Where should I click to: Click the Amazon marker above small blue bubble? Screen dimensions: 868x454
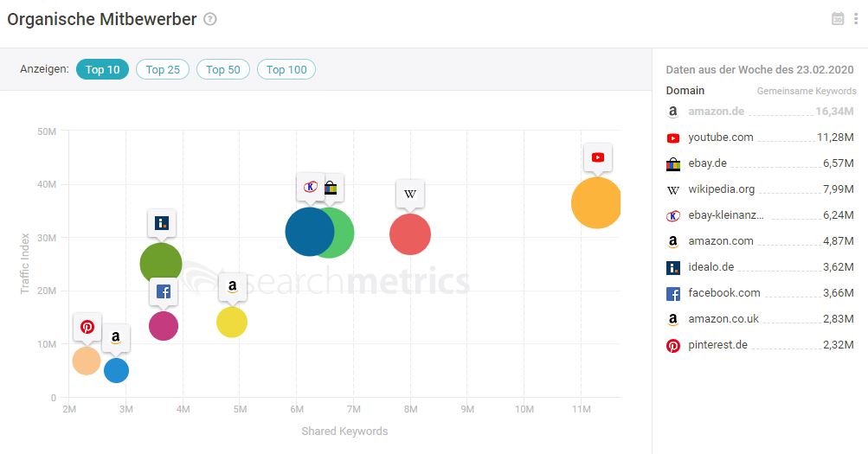(x=116, y=337)
